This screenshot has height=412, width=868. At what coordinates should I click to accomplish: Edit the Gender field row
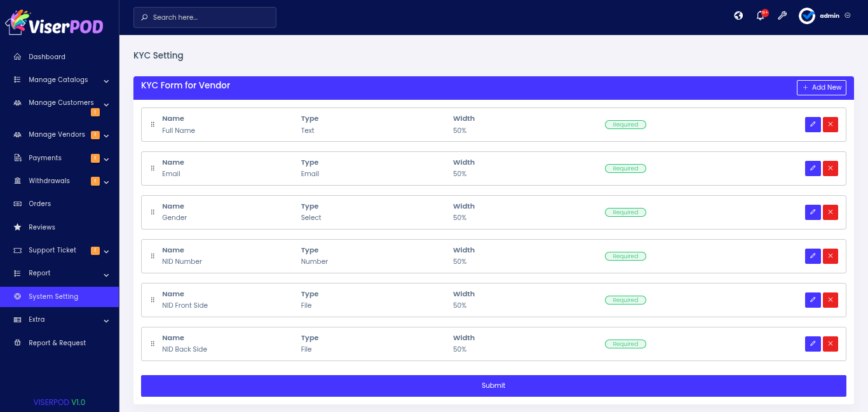pyautogui.click(x=813, y=212)
